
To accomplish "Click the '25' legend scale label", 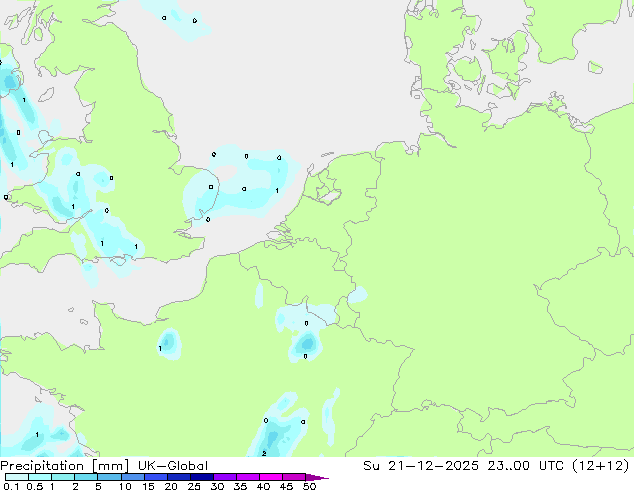I will coord(194,486).
